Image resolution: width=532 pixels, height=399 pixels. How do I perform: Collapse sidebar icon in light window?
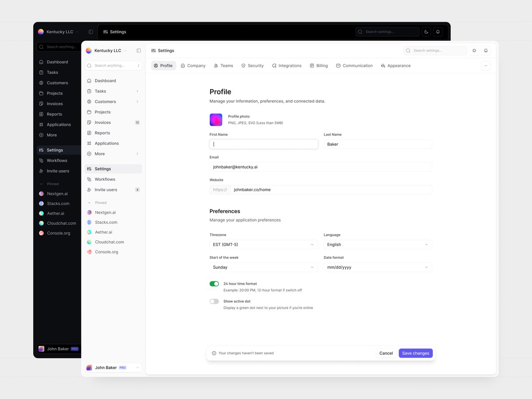click(139, 51)
